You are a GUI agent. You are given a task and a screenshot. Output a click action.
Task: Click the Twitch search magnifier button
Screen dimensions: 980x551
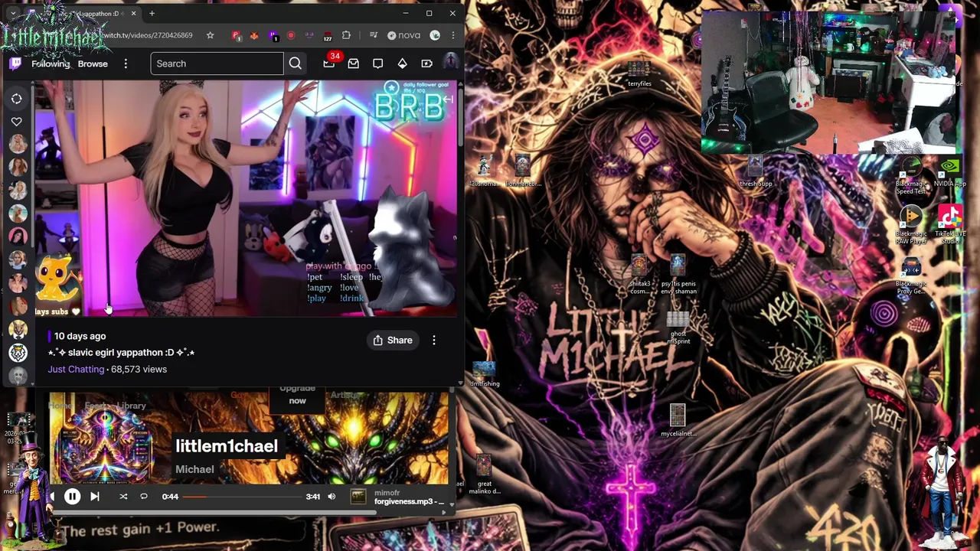coord(296,64)
